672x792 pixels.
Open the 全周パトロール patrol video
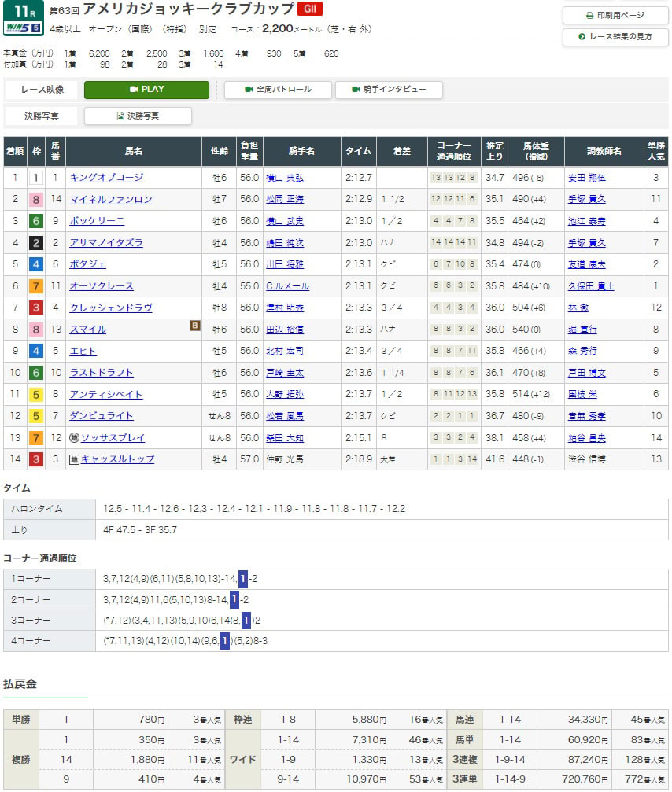tap(279, 90)
